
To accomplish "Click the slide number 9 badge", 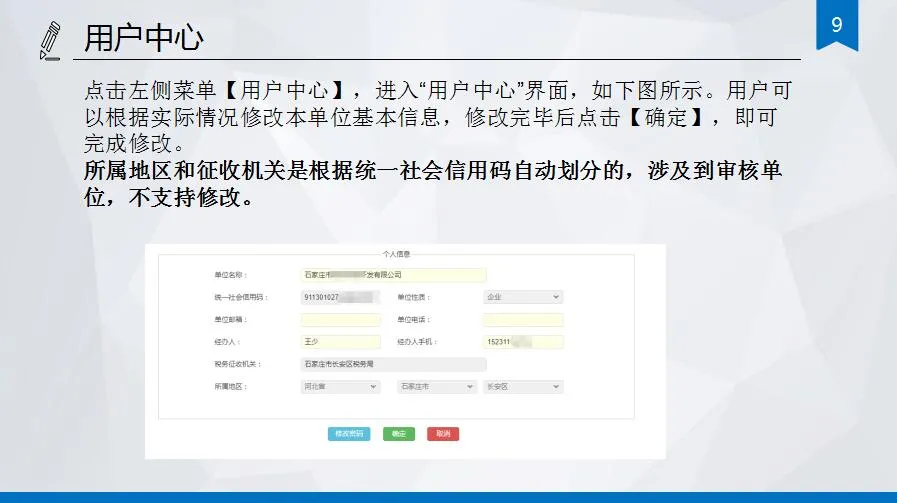I will pos(837,24).
